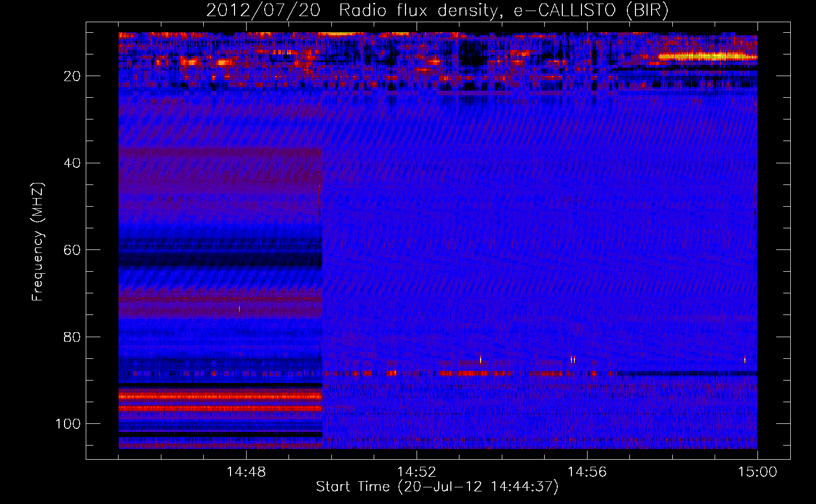Click the "Frequency (MHZ)" axis label
Screen dimensions: 816x504
pyautogui.click(x=38, y=241)
